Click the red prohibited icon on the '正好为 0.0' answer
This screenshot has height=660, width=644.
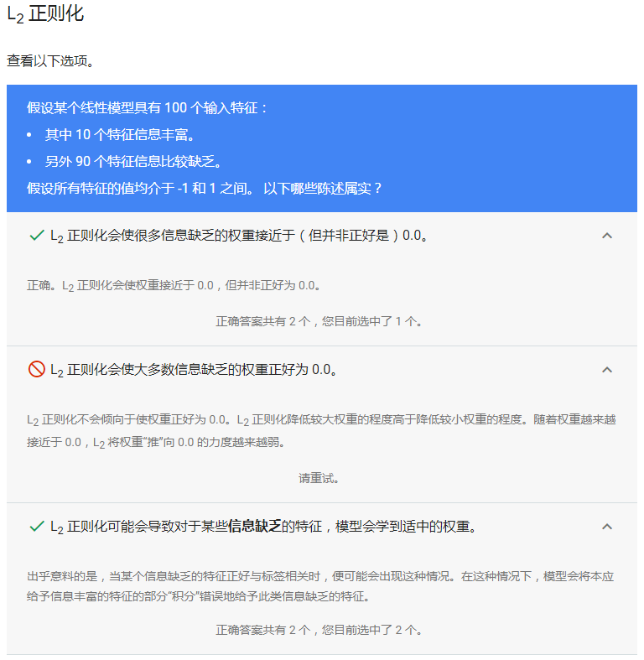pos(36,370)
